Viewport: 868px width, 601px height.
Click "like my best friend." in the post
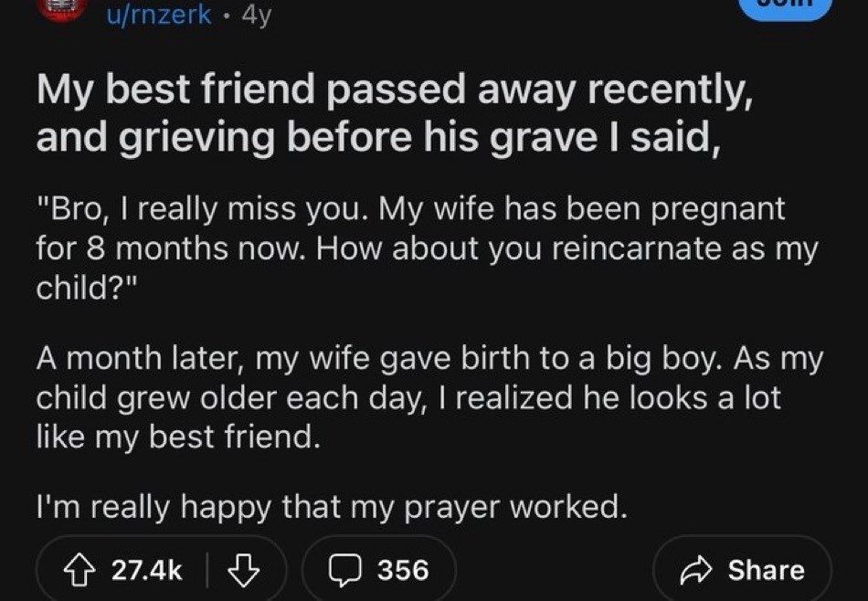(179, 438)
